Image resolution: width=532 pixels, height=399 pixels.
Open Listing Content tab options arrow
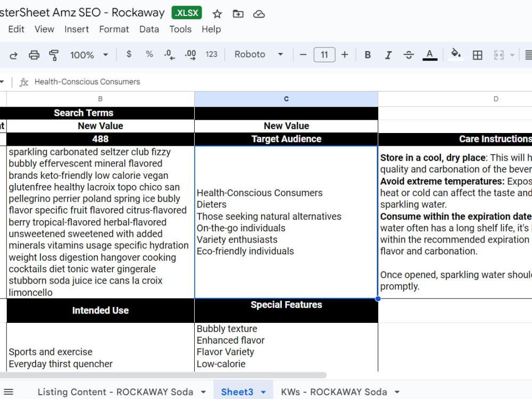coord(203,392)
